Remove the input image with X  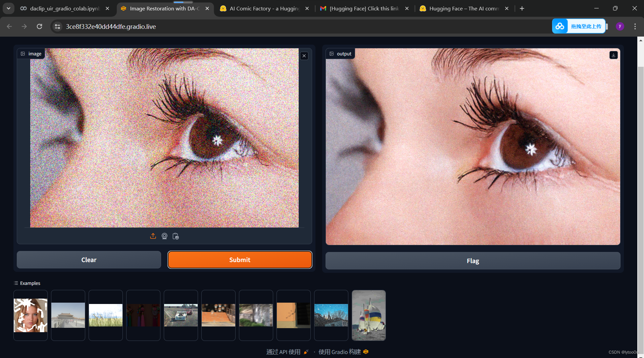(x=304, y=56)
